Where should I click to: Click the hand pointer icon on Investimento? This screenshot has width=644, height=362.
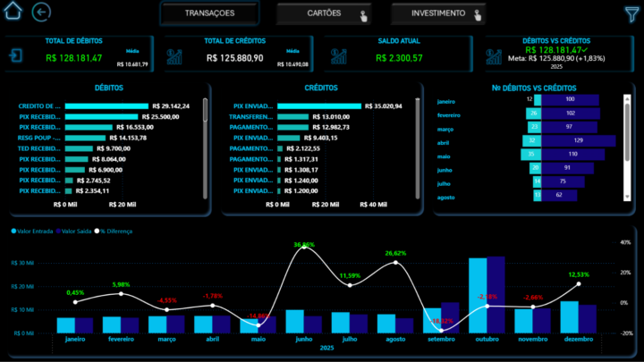(478, 15)
